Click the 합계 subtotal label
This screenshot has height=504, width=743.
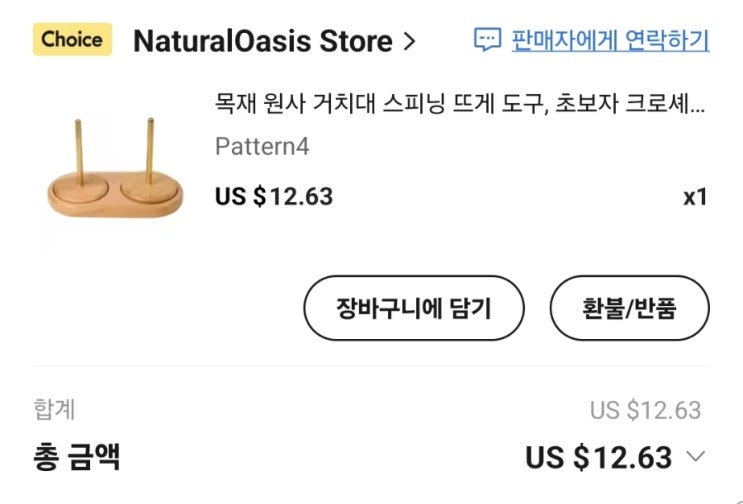coord(54,409)
